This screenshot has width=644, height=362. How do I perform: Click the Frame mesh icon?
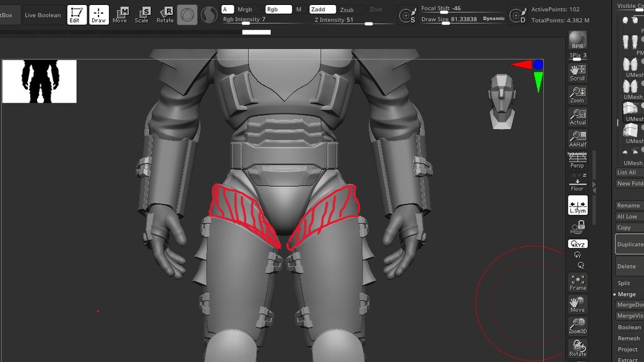point(577,283)
